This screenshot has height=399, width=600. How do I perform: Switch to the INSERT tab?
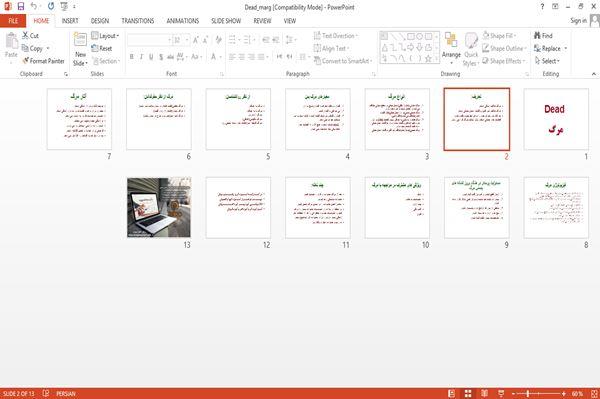[x=70, y=21]
